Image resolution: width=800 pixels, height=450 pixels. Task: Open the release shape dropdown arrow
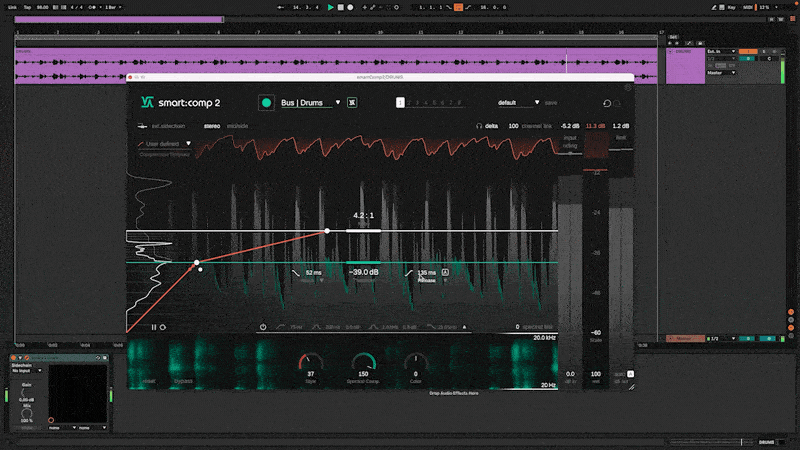click(445, 281)
